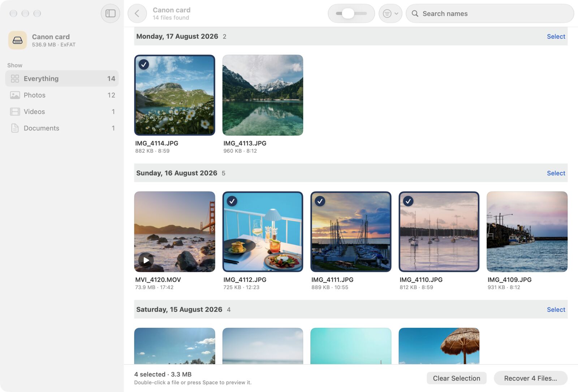Image resolution: width=578 pixels, height=392 pixels.
Task: Click the Canon card drive icon
Action: point(17,40)
